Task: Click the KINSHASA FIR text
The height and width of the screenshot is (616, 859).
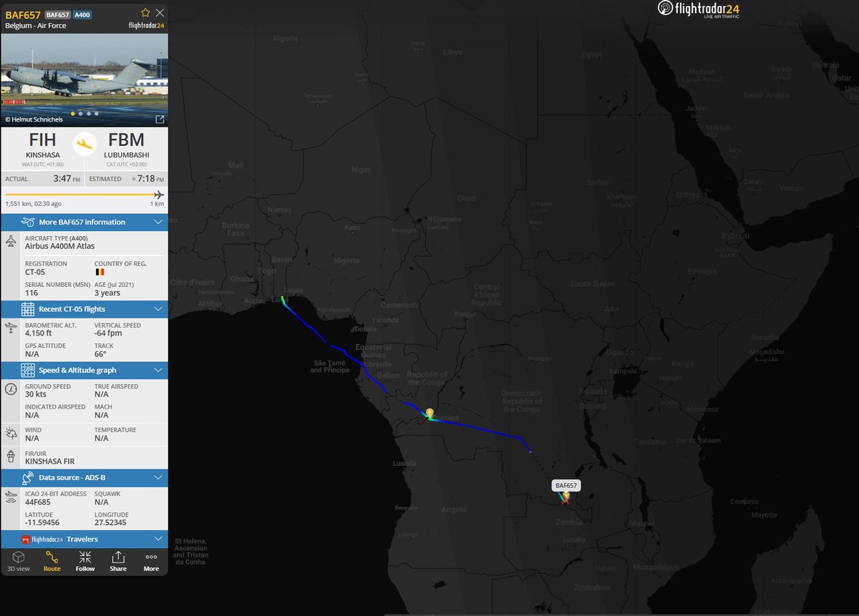Action: point(49,461)
